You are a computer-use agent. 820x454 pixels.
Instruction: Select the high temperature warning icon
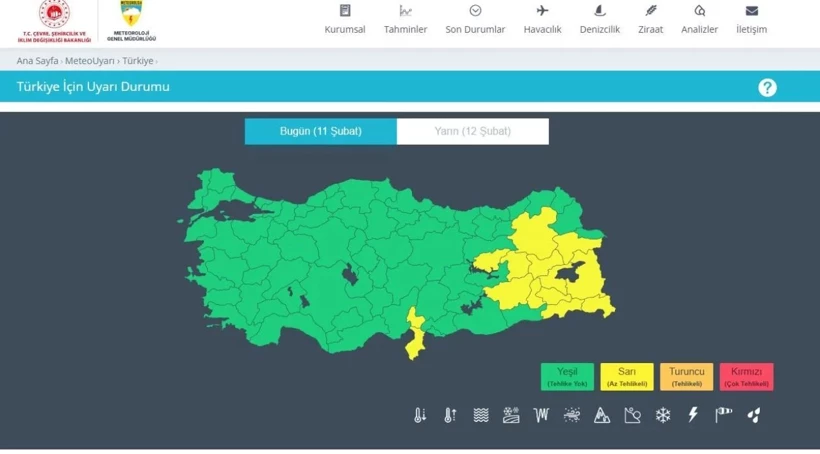450,415
